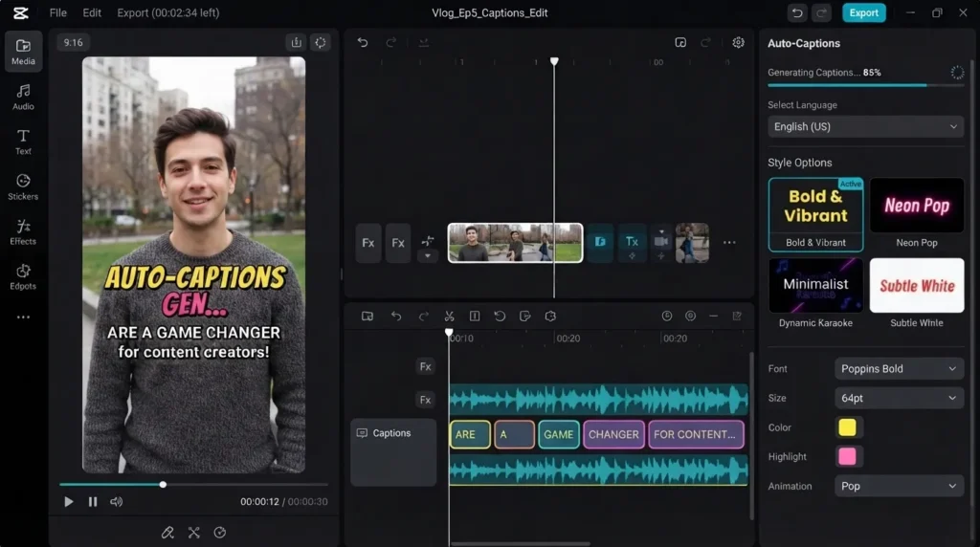Select the main video clip thumbnail

coord(515,243)
